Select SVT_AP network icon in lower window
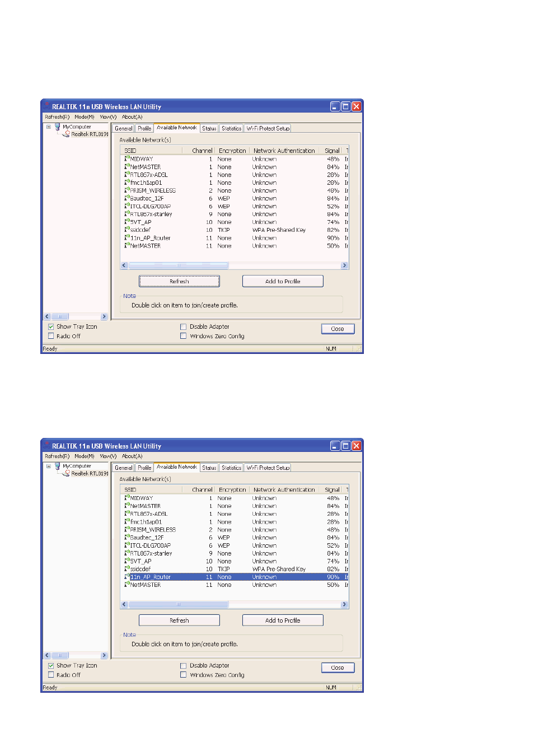The image size is (534, 756). (127, 561)
